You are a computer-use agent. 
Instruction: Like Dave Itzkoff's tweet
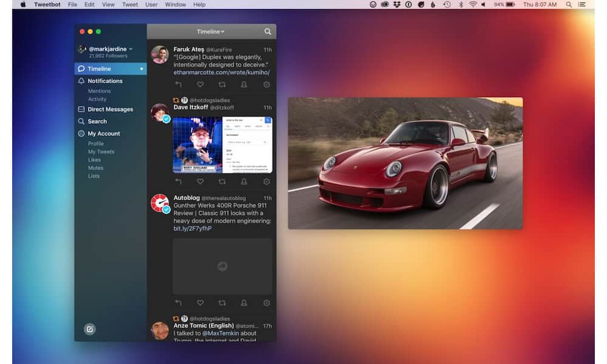200,181
